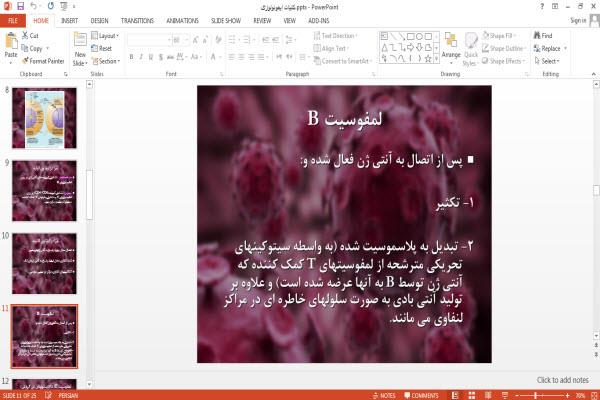Click the New Slide icon
The width and height of the screenshot is (600, 400).
80,41
